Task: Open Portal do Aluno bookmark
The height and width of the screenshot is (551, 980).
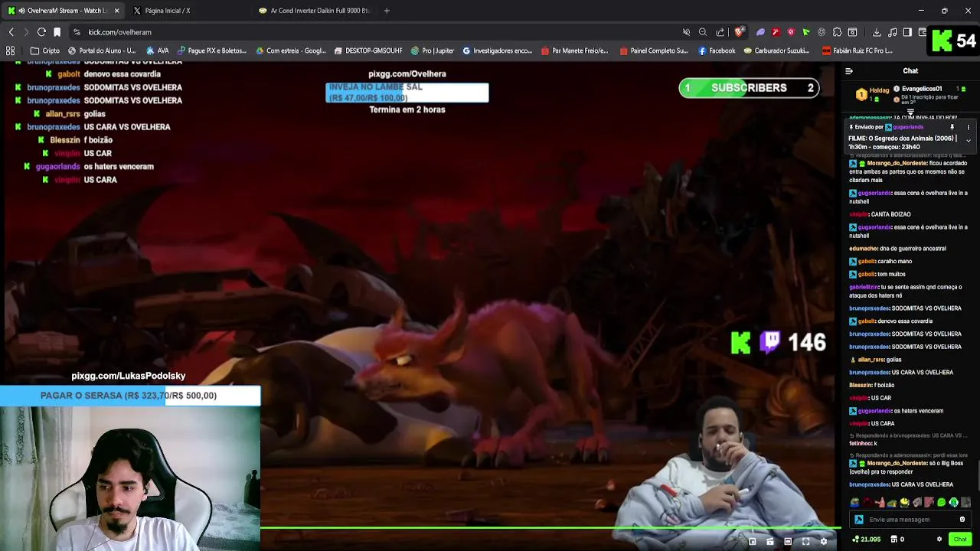Action: coord(102,51)
